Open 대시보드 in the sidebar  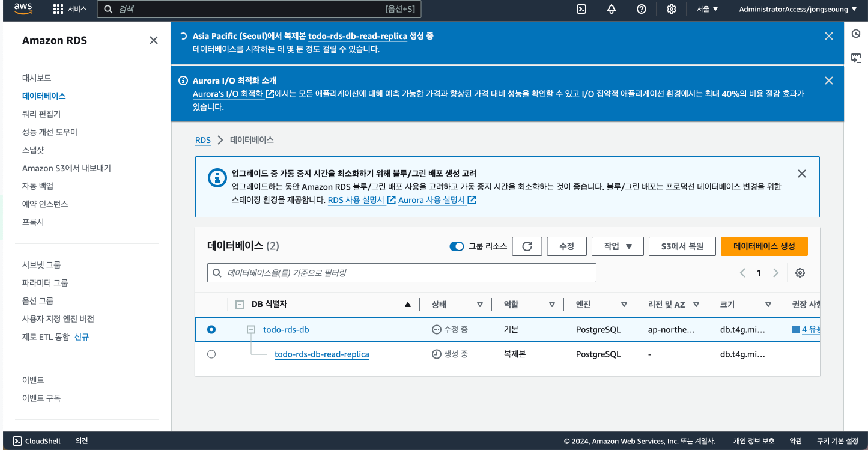[37, 78]
